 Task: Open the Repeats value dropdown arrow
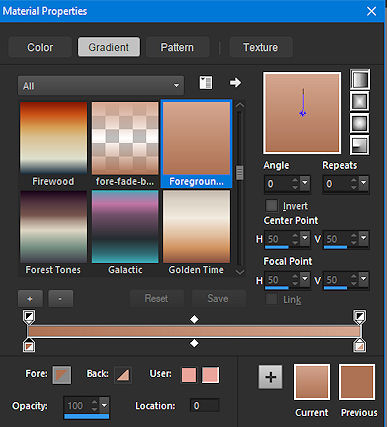pyautogui.click(x=363, y=183)
